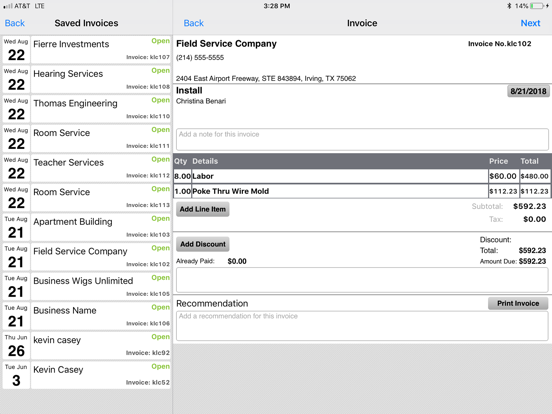Click the Tax $0.00 value
552x414 pixels.
[x=534, y=219]
